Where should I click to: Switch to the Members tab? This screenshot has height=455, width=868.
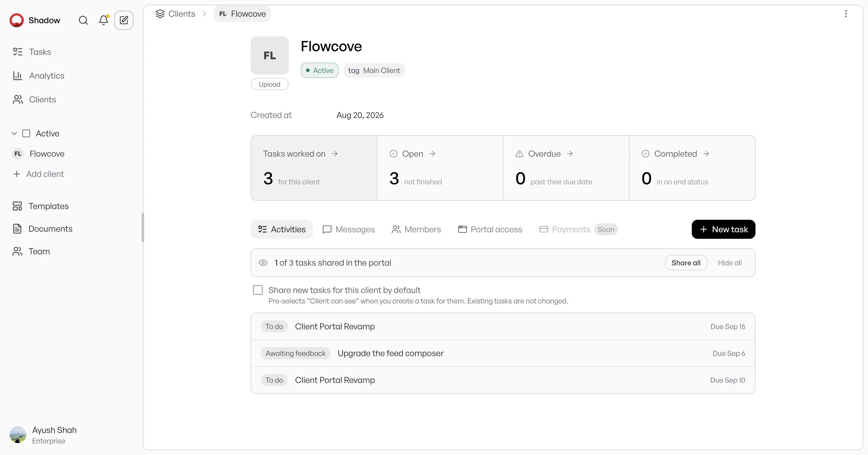(x=416, y=229)
